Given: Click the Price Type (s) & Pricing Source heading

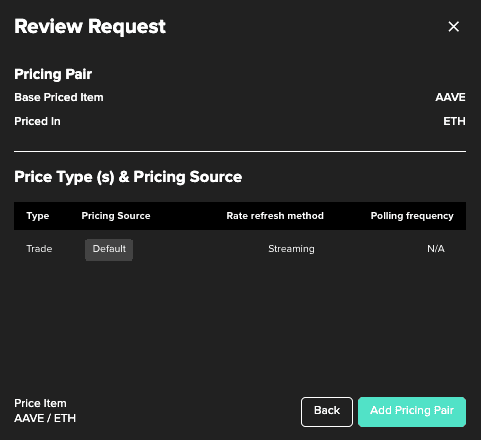Looking at the screenshot, I should pos(128,177).
